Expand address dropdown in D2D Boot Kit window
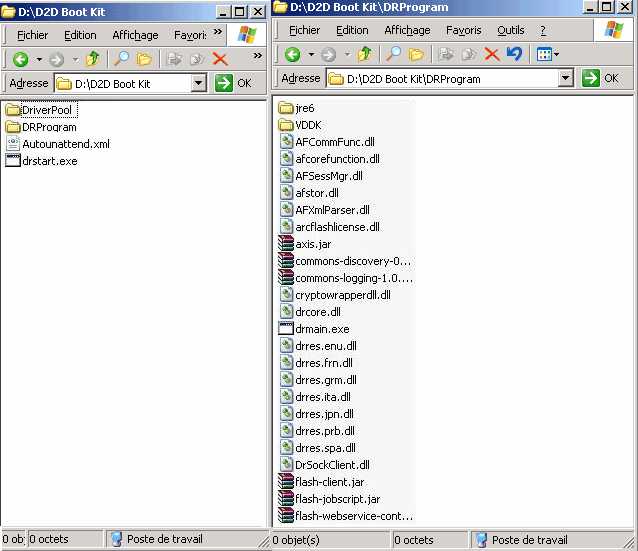 coord(198,84)
